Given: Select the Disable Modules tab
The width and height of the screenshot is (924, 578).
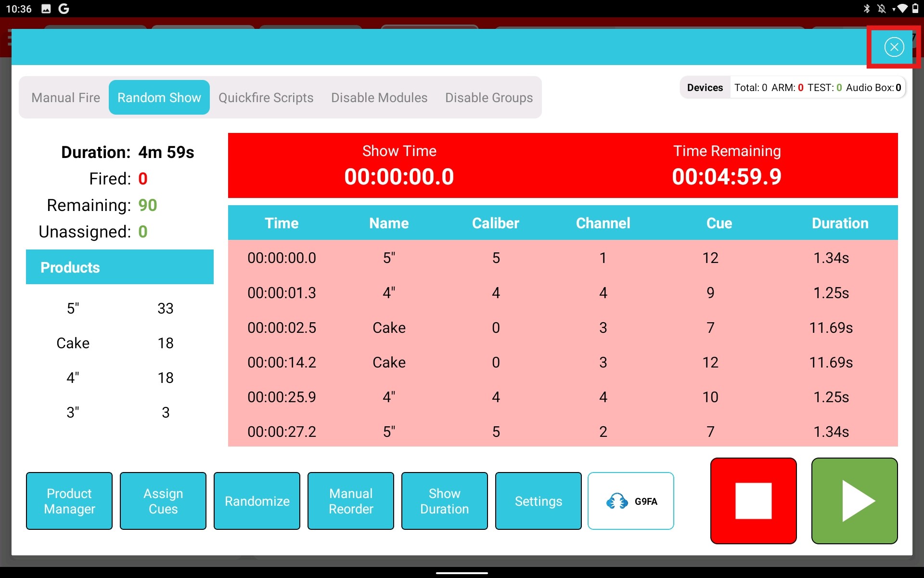Looking at the screenshot, I should tap(379, 98).
